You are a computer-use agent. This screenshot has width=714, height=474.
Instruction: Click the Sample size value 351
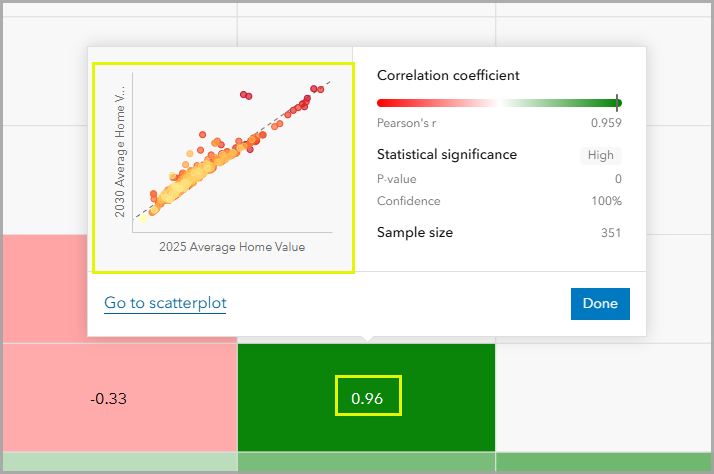(611, 233)
